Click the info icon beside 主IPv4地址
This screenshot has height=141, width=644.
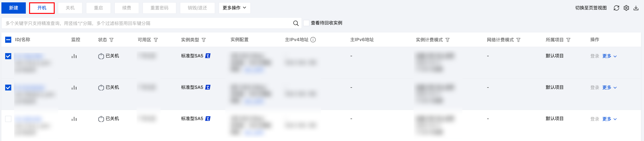tap(313, 40)
